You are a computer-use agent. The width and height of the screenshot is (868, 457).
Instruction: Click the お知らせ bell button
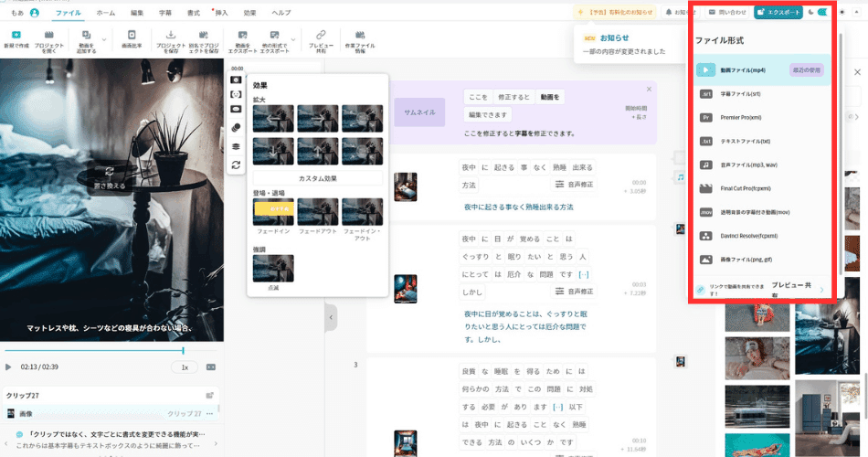click(680, 12)
